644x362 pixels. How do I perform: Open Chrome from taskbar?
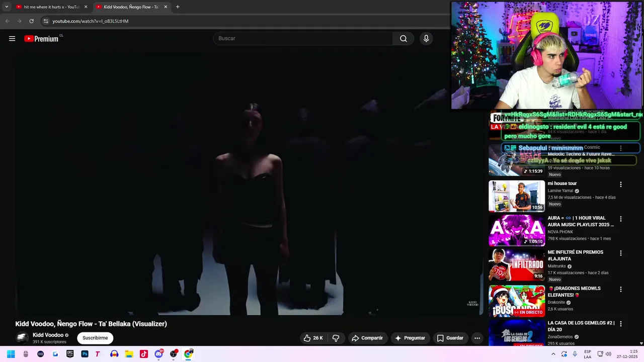(188, 354)
